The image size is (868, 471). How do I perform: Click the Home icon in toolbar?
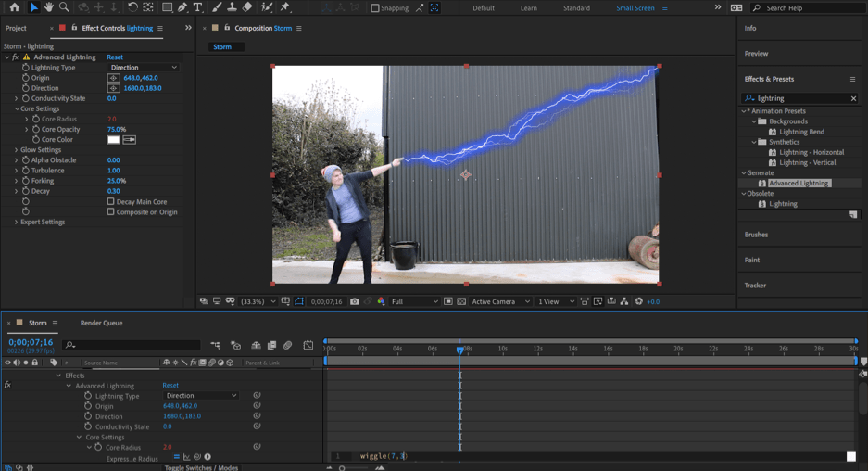(x=14, y=7)
